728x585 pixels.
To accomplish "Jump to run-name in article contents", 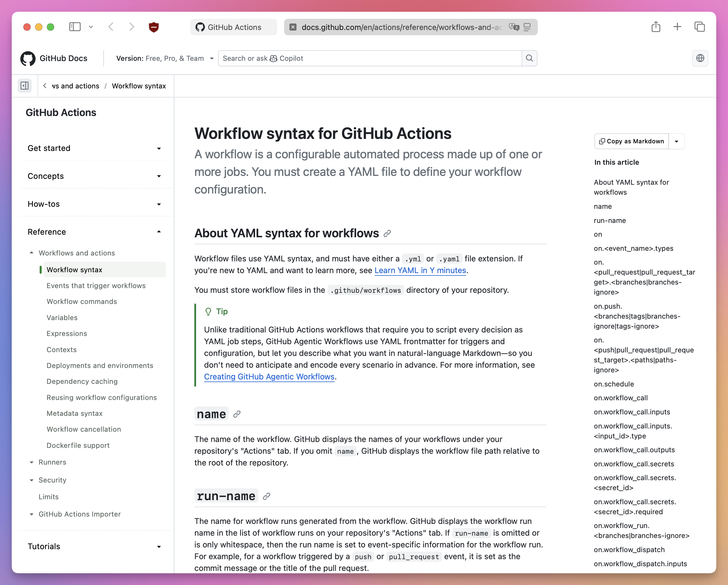I will coord(609,221).
